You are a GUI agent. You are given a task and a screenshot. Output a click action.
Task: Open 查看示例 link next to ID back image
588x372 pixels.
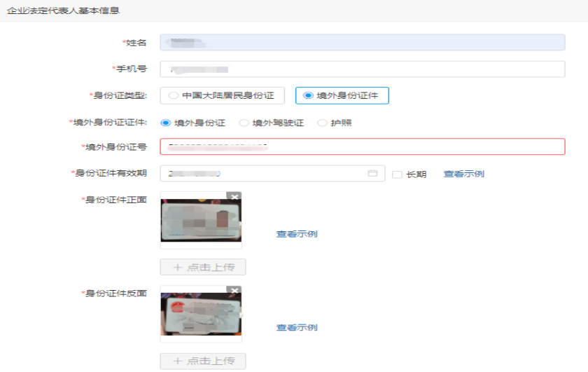click(x=297, y=327)
